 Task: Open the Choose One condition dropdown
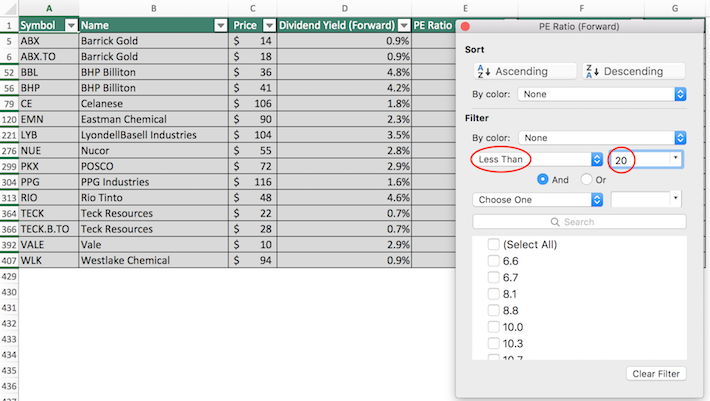point(539,200)
